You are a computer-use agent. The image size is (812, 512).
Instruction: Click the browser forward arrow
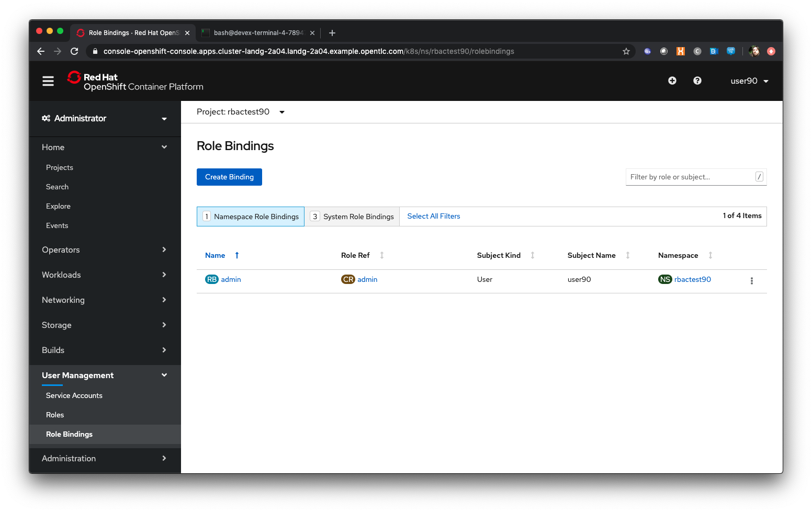58,51
